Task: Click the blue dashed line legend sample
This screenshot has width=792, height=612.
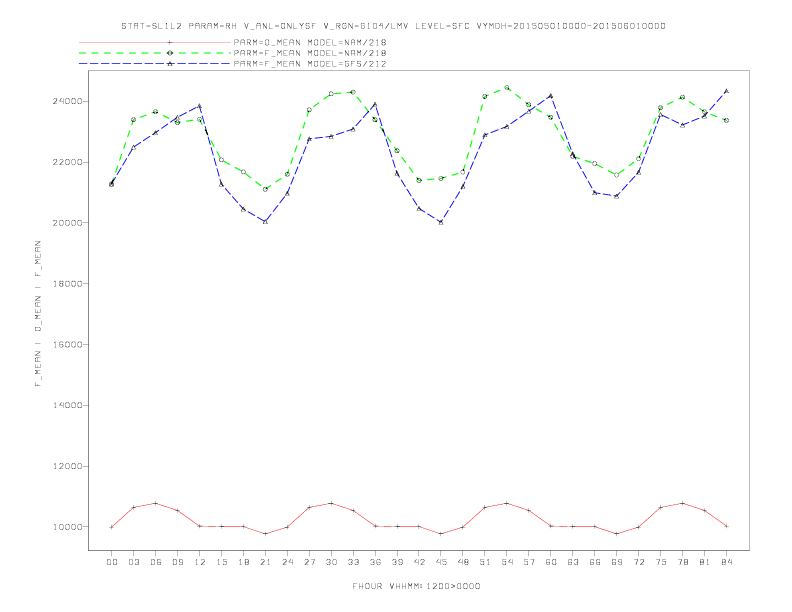Action: [155, 64]
